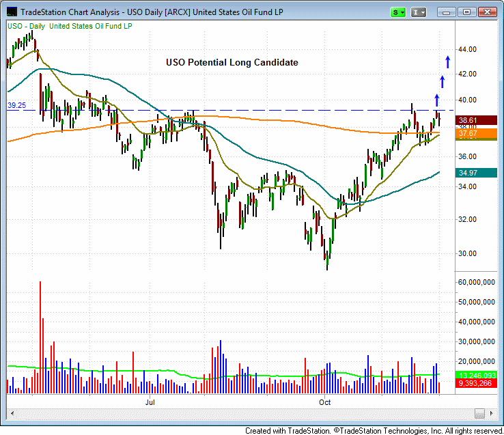Click the Oct date axis label
This screenshot has width=504, height=435.
pyautogui.click(x=324, y=402)
